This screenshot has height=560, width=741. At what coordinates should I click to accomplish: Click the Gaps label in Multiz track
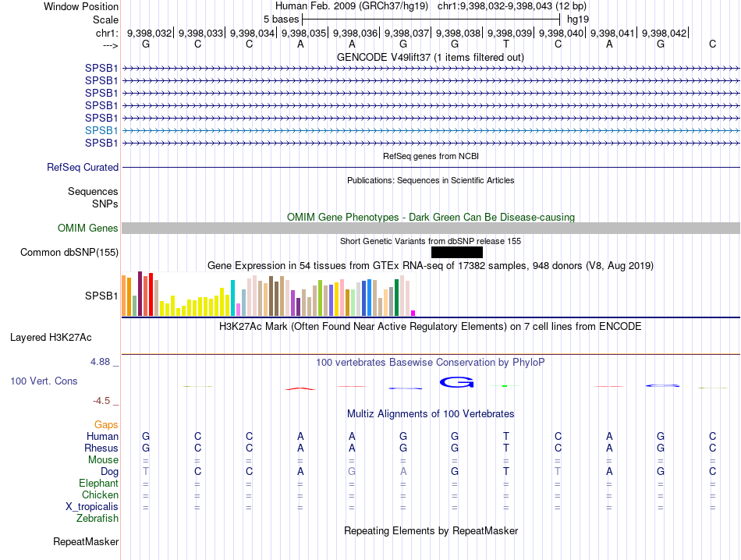tap(106, 425)
